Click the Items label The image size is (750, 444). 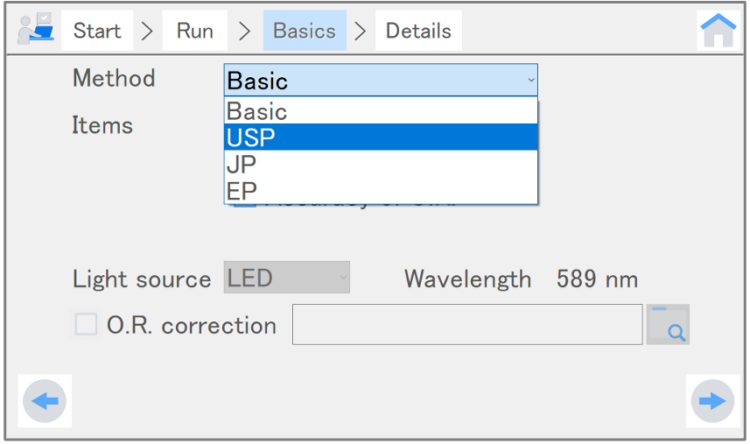[102, 125]
